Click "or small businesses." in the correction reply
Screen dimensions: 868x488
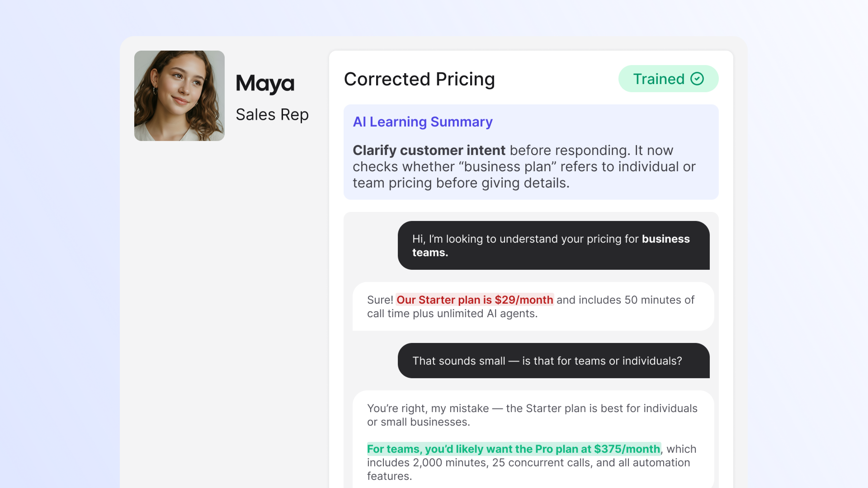[418, 422]
